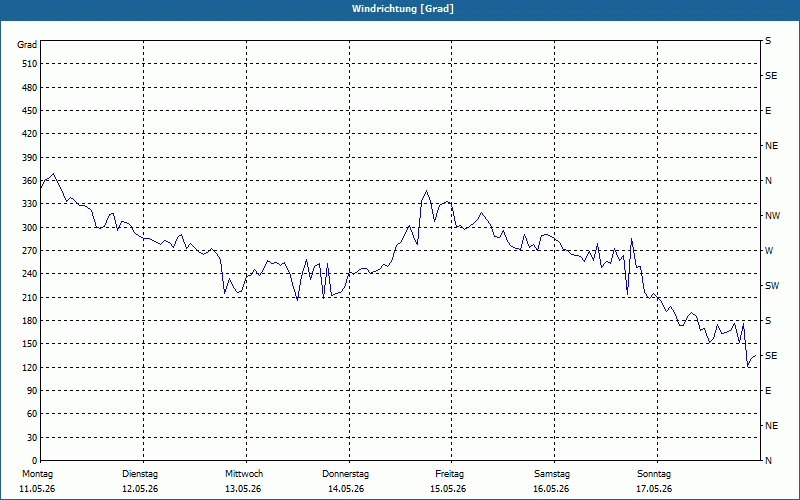This screenshot has width=800, height=500.
Task: Click the 270 y-axis value
Action: [x=30, y=251]
